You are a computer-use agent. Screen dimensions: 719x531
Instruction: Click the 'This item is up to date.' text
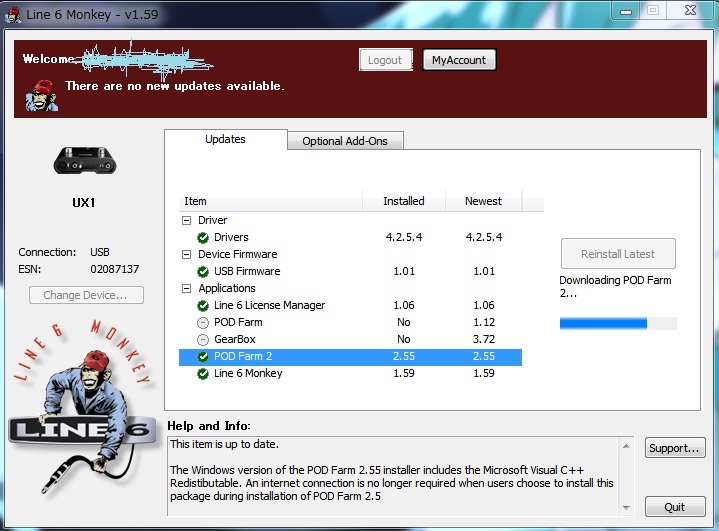click(225, 444)
